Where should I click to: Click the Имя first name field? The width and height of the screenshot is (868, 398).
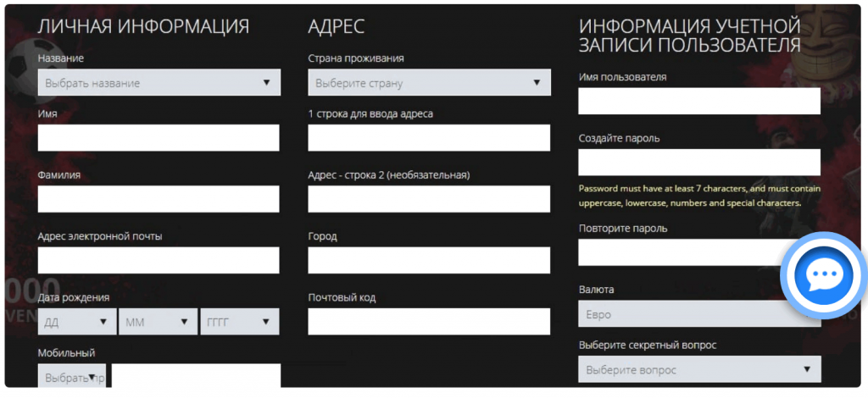click(x=159, y=138)
